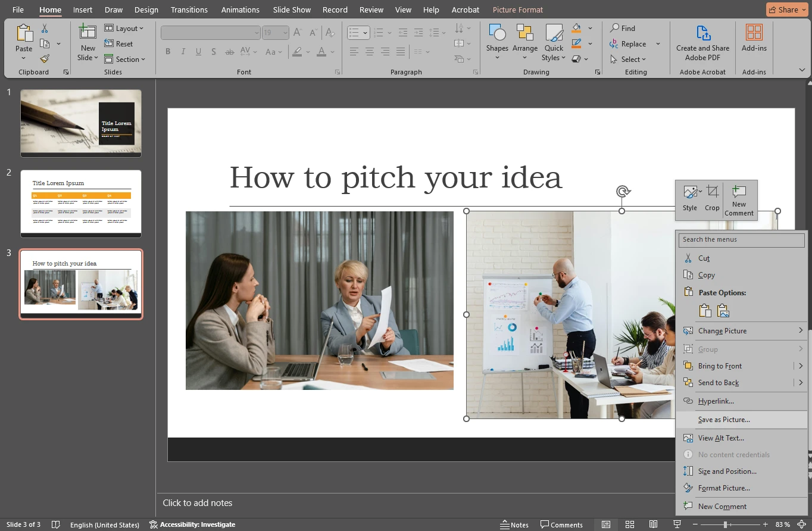Click the Shapes gallery icon
812x531 pixels.
click(497, 33)
